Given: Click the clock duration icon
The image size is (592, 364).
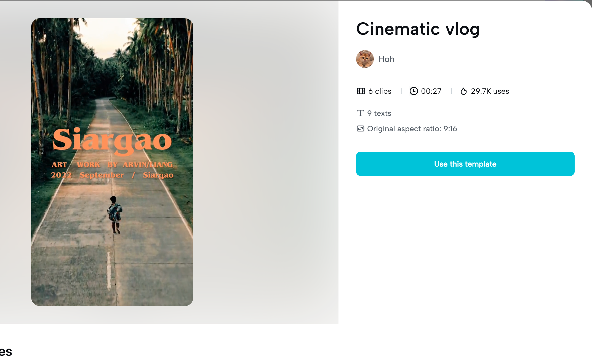Looking at the screenshot, I should 414,91.
